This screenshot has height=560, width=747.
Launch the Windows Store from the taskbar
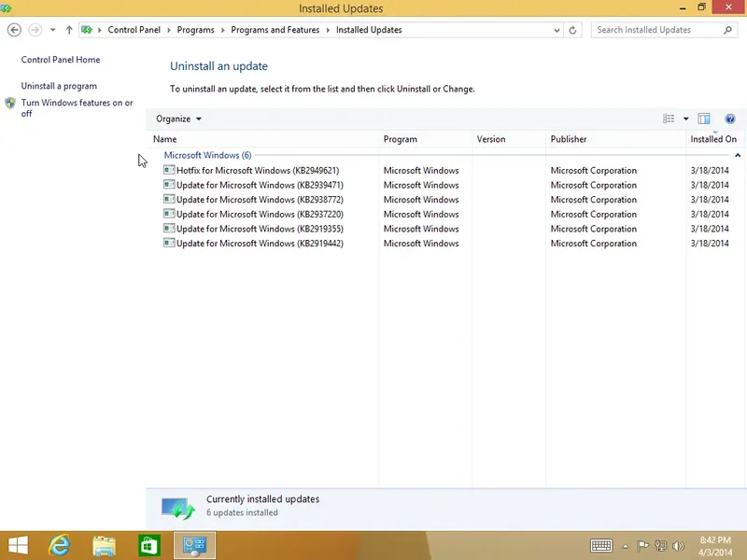(148, 545)
